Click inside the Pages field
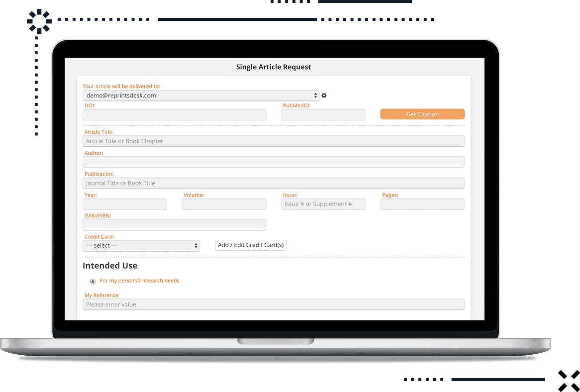Screen dimensions: 580x392 (422, 203)
